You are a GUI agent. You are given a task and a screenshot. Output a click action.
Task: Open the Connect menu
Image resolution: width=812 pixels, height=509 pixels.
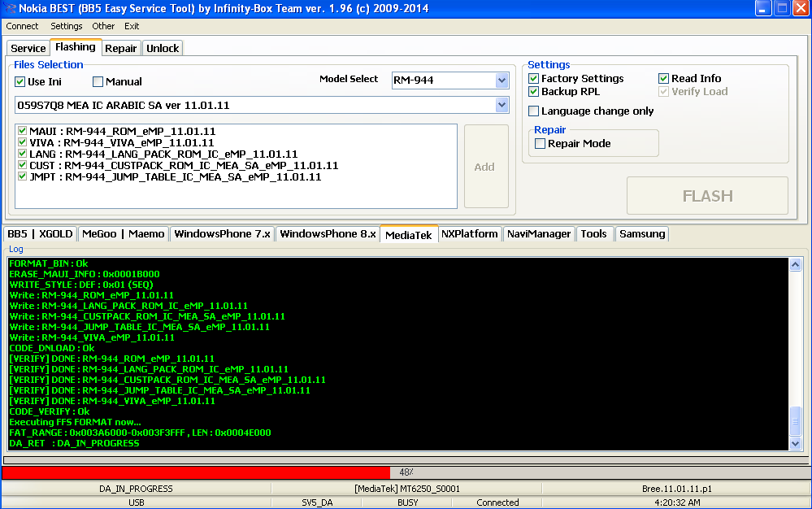coord(22,26)
